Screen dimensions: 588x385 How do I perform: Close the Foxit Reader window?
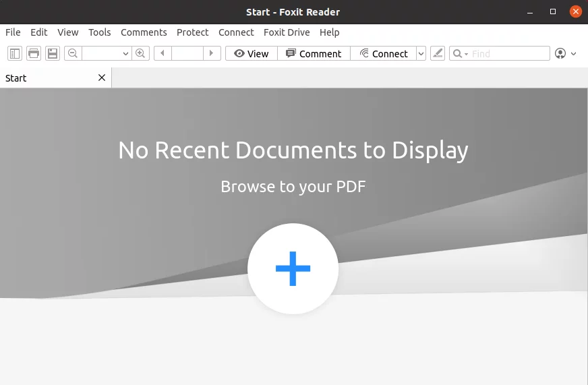576,11
